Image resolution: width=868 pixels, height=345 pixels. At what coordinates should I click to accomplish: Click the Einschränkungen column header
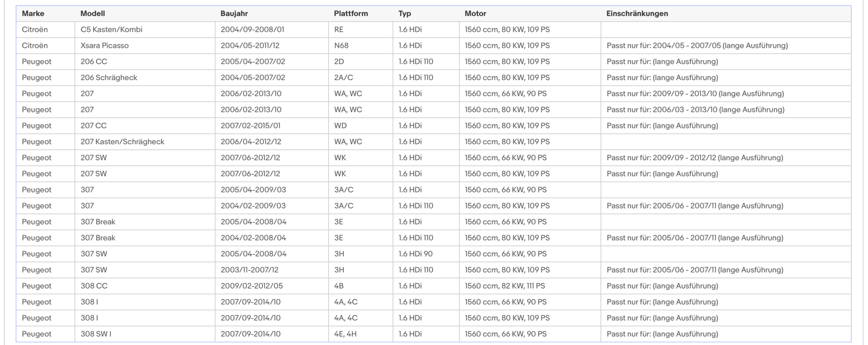click(726, 14)
